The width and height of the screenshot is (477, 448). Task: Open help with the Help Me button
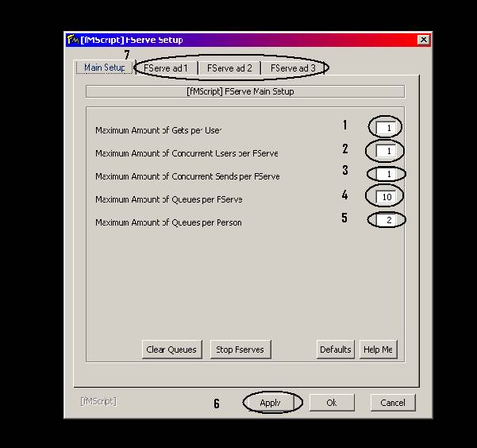click(x=378, y=350)
